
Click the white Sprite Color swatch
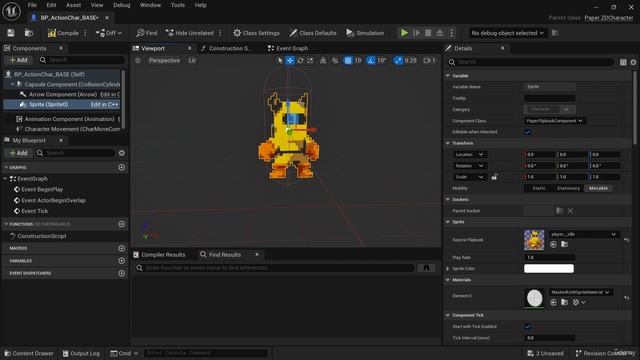click(549, 269)
